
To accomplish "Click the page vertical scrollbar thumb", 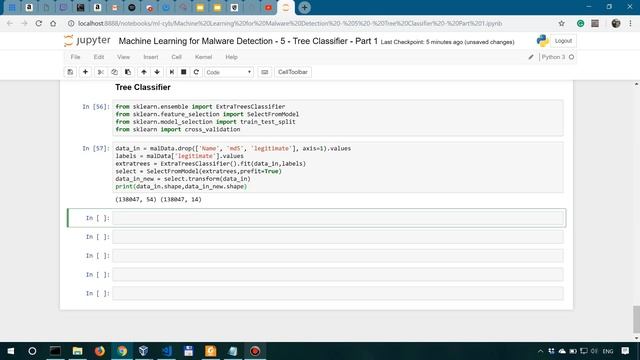I will point(636,319).
